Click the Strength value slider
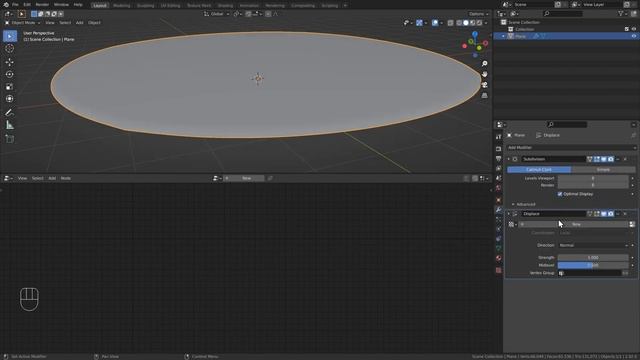 (x=593, y=258)
